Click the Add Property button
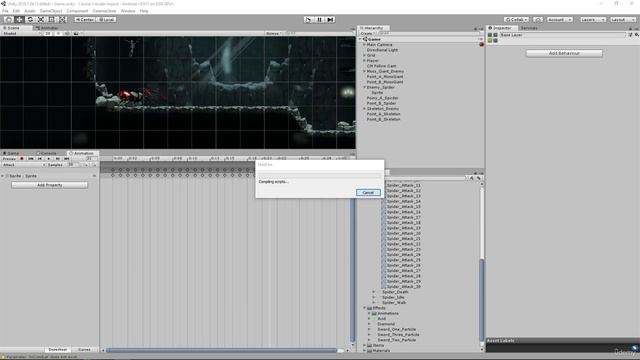Viewport: 640px width, 360px height. (x=49, y=185)
